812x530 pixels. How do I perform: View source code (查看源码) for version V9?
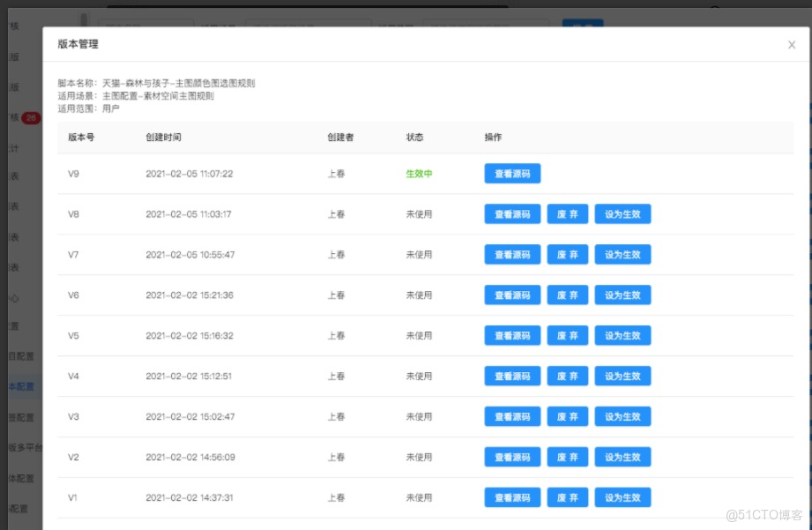coord(512,174)
